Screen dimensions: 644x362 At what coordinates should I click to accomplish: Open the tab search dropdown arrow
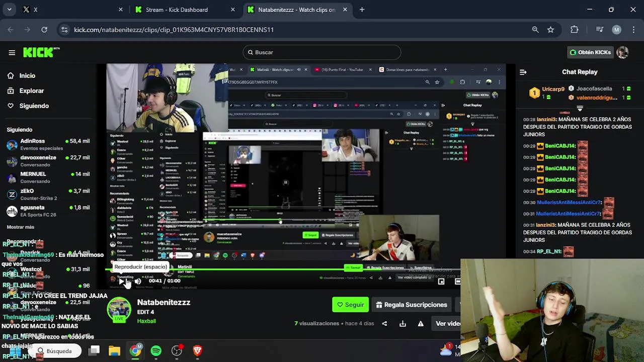pyautogui.click(x=9, y=10)
